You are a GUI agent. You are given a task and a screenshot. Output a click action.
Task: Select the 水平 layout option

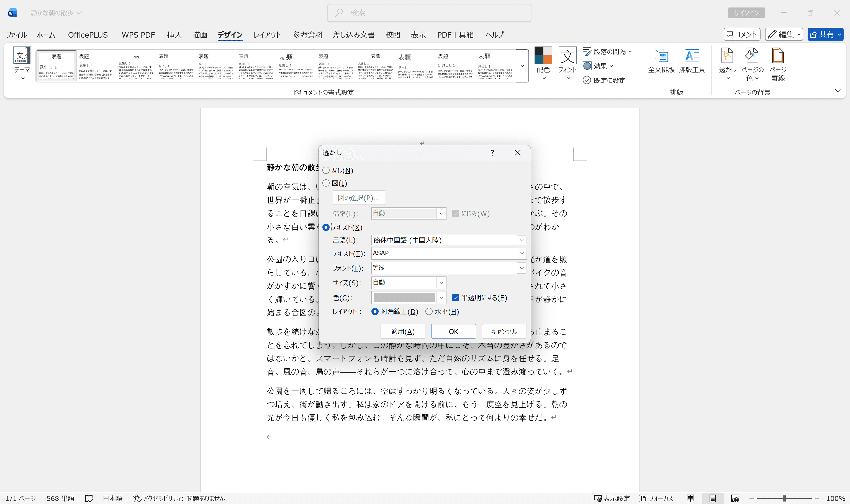pos(429,311)
